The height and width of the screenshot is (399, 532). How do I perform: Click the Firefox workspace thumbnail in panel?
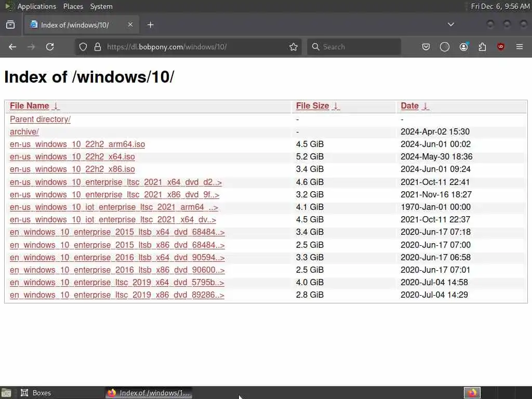pyautogui.click(x=472, y=393)
